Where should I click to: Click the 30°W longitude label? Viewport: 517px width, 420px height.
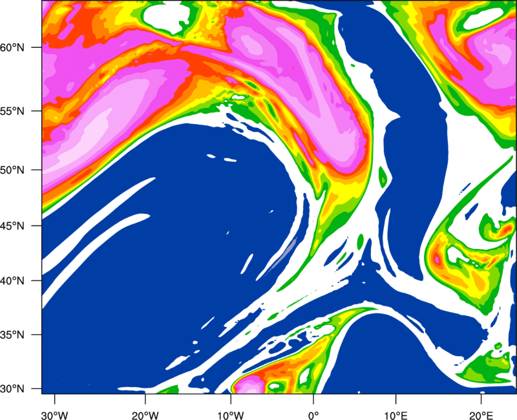coord(54,415)
